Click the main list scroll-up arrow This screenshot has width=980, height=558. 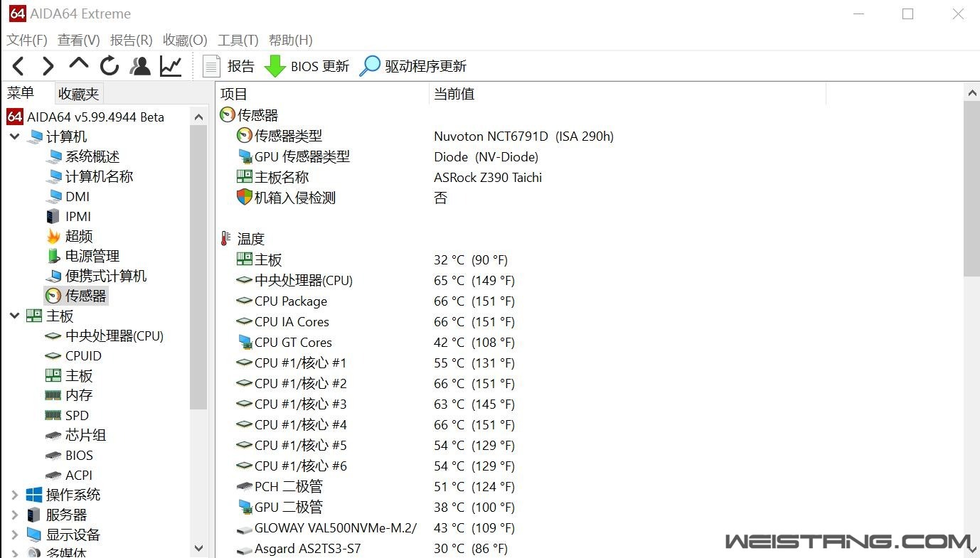coord(971,92)
